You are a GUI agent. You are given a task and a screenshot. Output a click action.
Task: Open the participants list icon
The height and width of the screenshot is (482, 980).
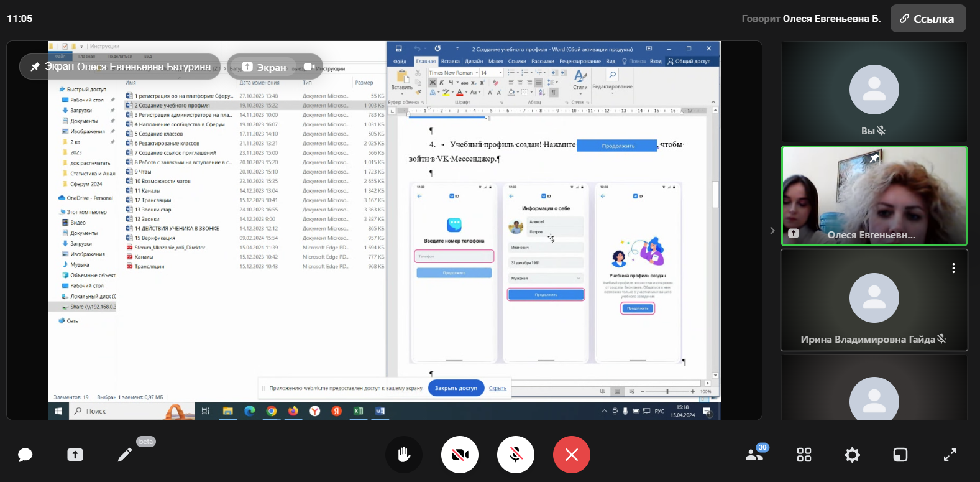(x=755, y=455)
